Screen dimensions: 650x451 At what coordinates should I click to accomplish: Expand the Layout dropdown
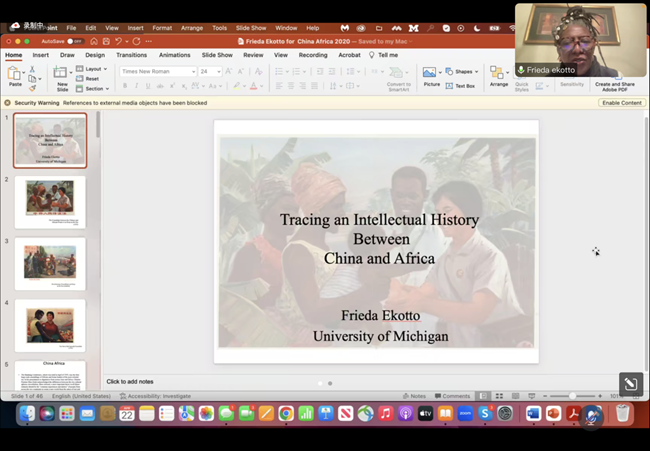[x=93, y=69]
